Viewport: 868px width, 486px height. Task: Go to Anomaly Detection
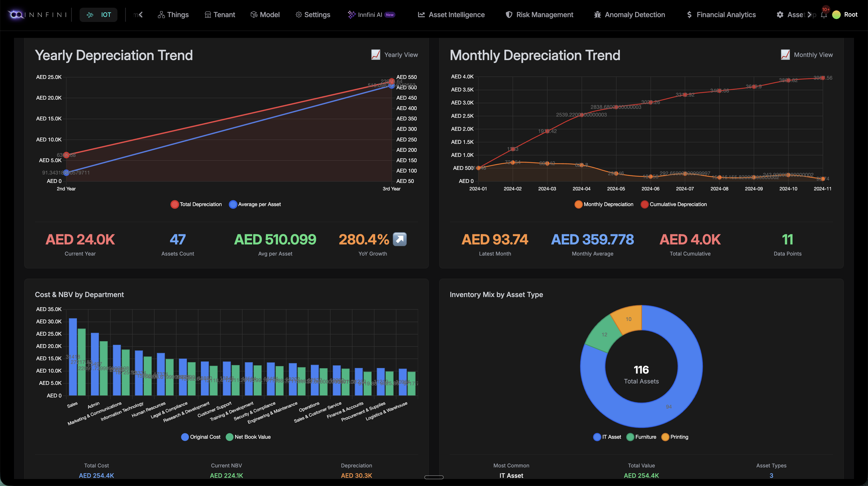tap(629, 14)
